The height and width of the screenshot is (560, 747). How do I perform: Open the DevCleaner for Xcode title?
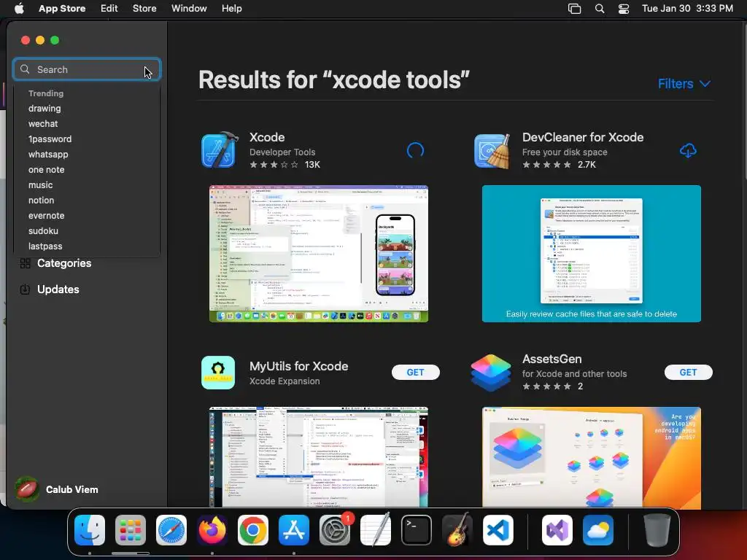[x=583, y=137]
